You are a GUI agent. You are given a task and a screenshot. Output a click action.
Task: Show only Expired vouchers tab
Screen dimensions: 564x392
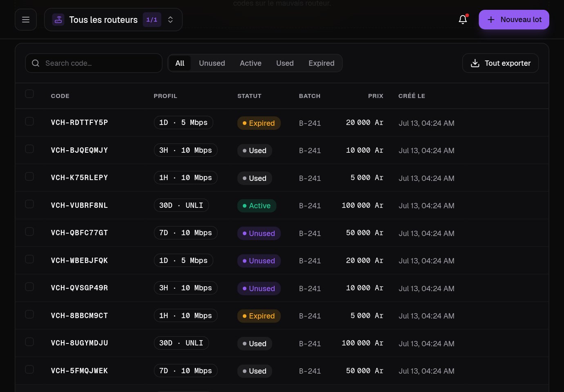pos(321,63)
